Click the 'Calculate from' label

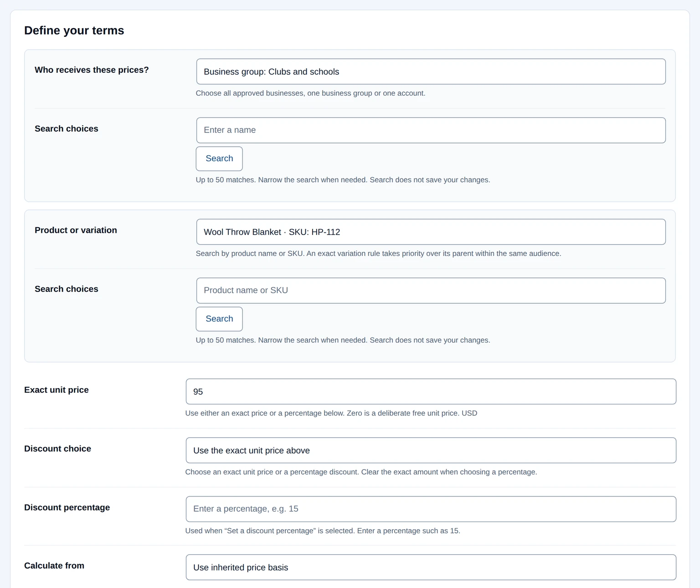pyautogui.click(x=54, y=566)
